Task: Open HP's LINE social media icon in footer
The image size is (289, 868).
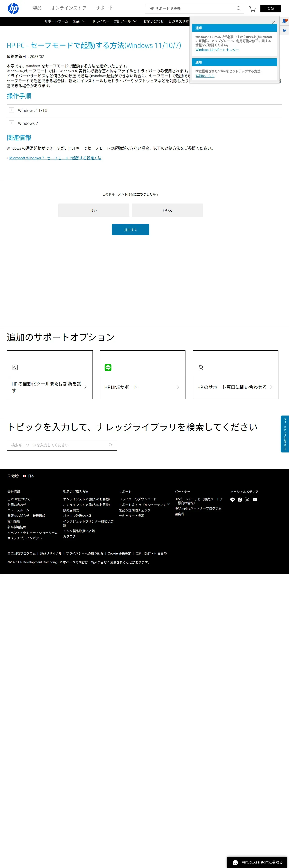Action: (x=233, y=499)
